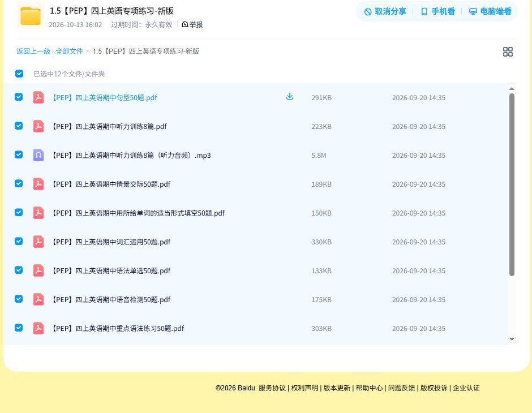Screen dimensions: 532x413
Task: Click the mp3 audio file icon
Action: [x=38, y=155]
